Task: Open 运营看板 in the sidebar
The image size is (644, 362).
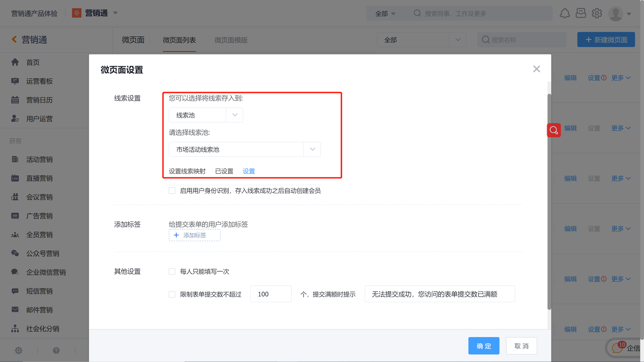Action: [x=39, y=81]
